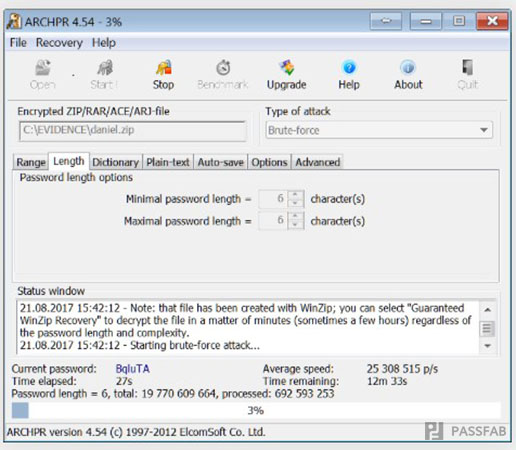The width and height of the screenshot is (516, 450).
Task: Show the Options tab
Action: pos(269,162)
